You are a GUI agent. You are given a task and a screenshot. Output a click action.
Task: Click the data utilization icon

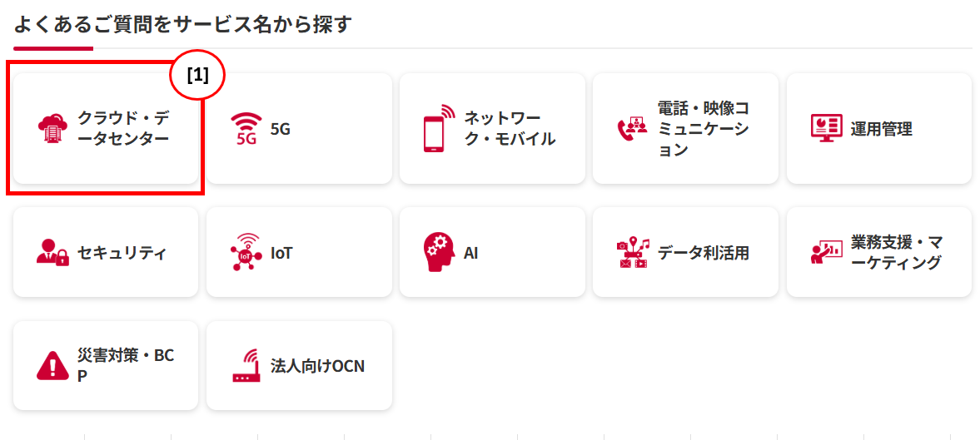point(632,253)
